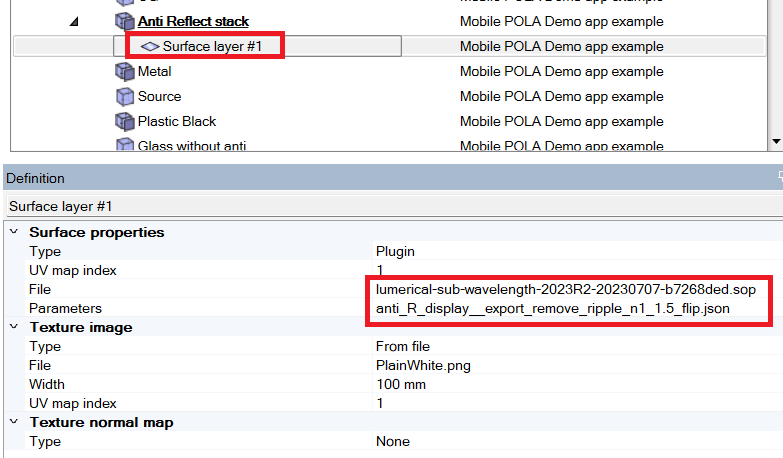The image size is (783, 458).
Task: Collapse the Surface properties section
Action: click(13, 232)
